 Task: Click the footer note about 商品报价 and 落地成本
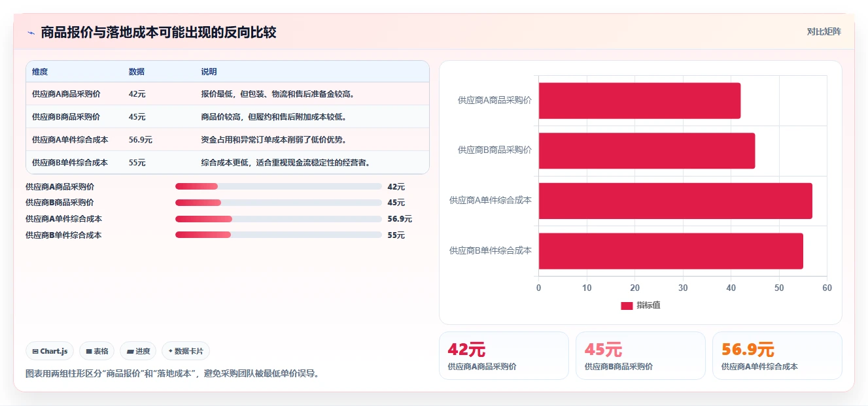(173, 374)
